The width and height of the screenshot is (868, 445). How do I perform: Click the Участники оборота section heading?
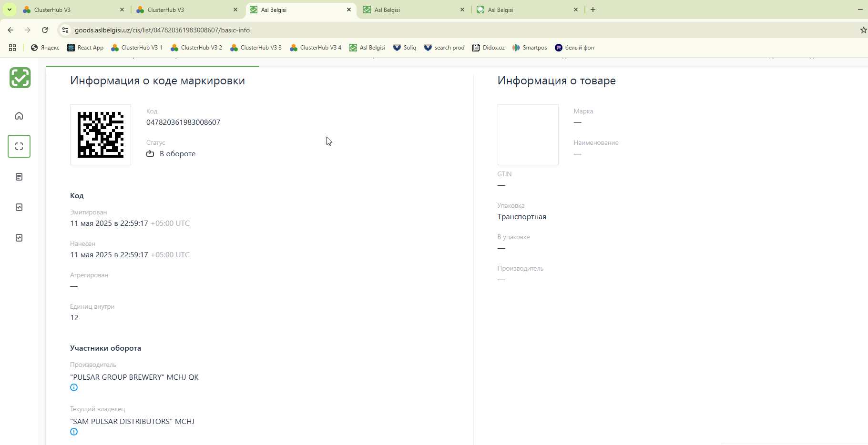(x=106, y=348)
